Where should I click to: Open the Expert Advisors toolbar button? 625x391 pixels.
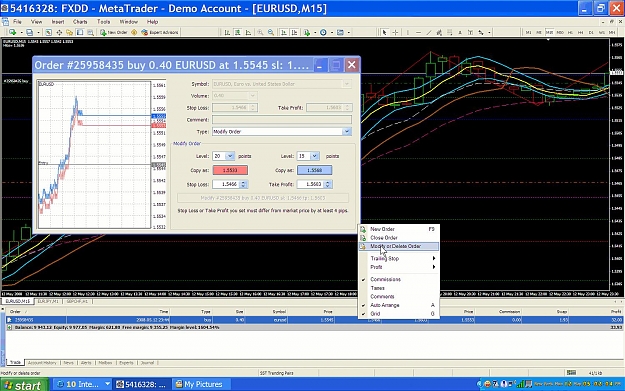tap(159, 32)
